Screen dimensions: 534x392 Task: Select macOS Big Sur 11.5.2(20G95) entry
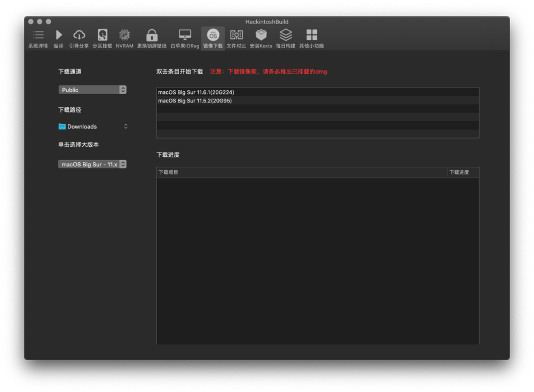318,101
